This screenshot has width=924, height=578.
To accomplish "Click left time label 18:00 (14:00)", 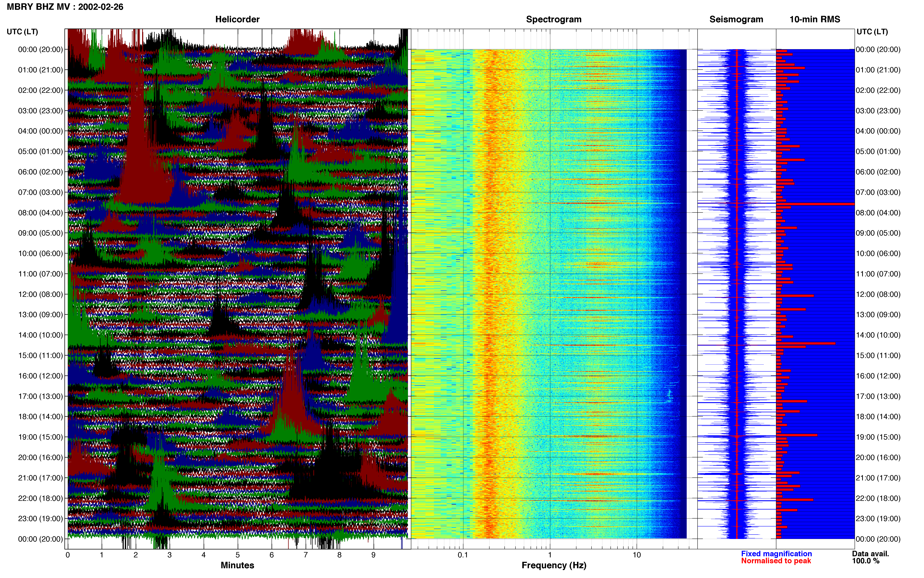I will click(41, 417).
